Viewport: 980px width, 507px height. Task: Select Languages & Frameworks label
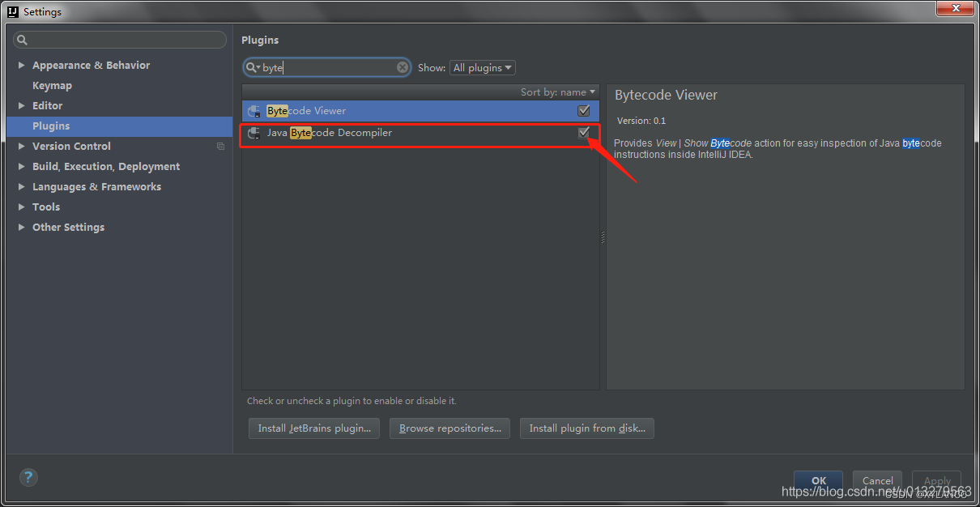(96, 187)
